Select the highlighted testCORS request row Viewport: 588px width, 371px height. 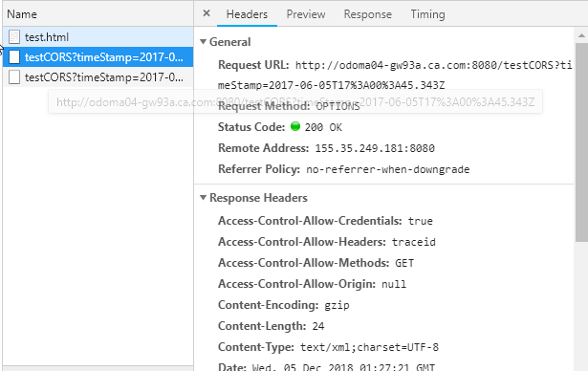tap(98, 57)
